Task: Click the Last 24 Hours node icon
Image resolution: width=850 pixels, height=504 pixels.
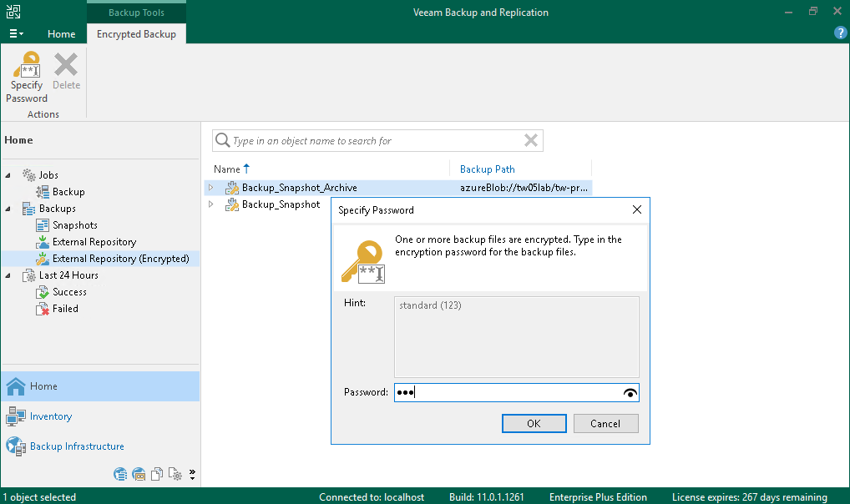Action: click(28, 275)
